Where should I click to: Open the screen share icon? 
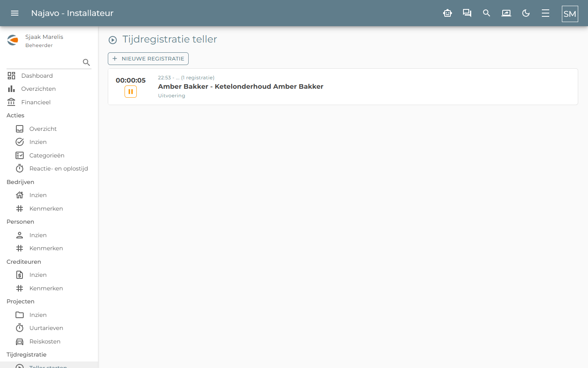point(506,13)
